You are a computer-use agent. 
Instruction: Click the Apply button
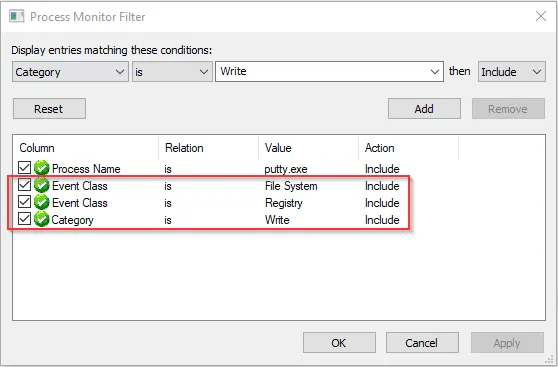(507, 343)
